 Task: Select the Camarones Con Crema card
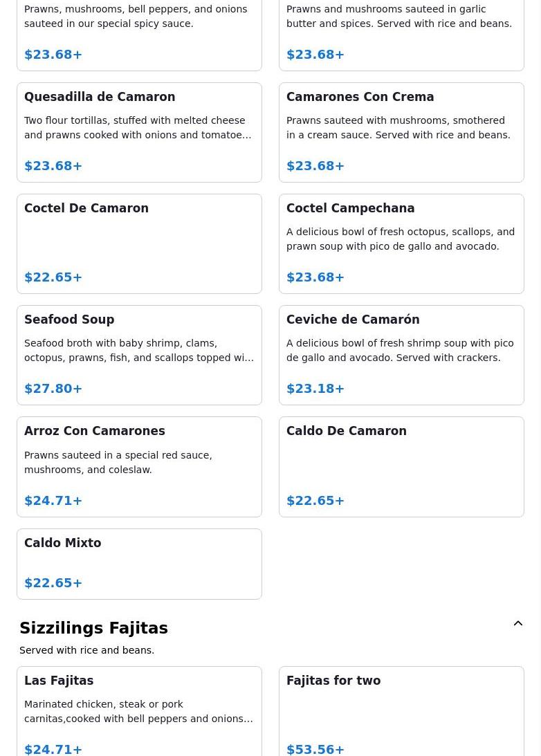[x=401, y=133]
